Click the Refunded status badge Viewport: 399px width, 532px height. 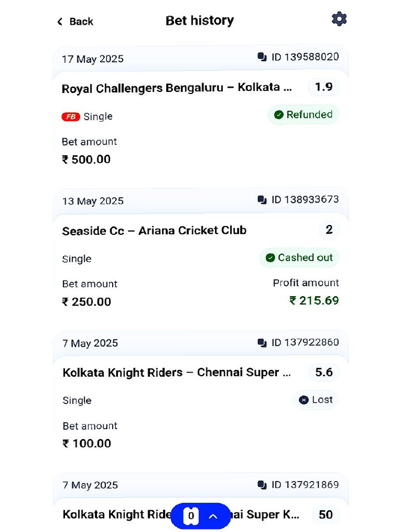[303, 115]
